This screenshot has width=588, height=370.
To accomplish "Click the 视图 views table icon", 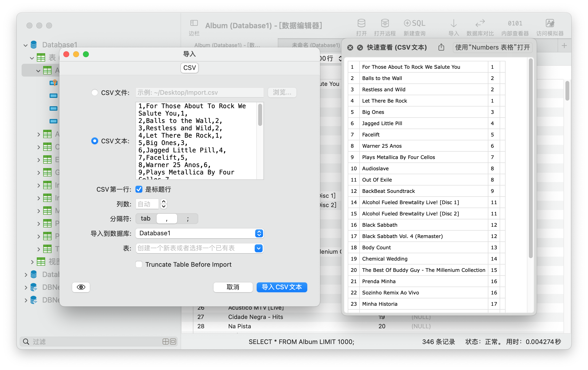I will pos(41,262).
